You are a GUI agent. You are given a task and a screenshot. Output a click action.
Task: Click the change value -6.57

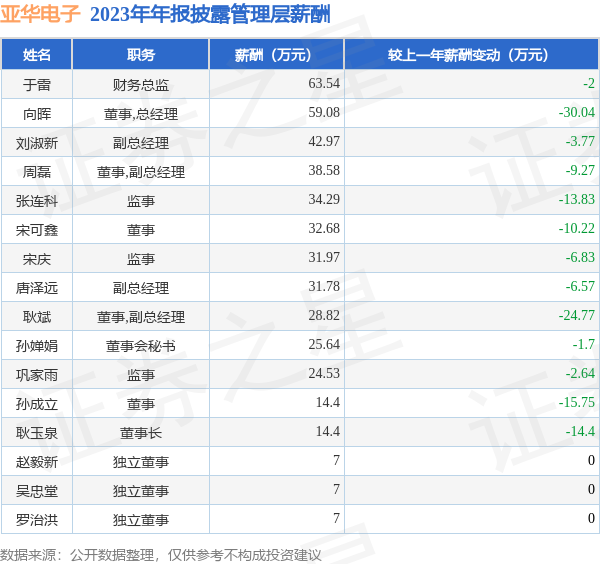pos(580,287)
